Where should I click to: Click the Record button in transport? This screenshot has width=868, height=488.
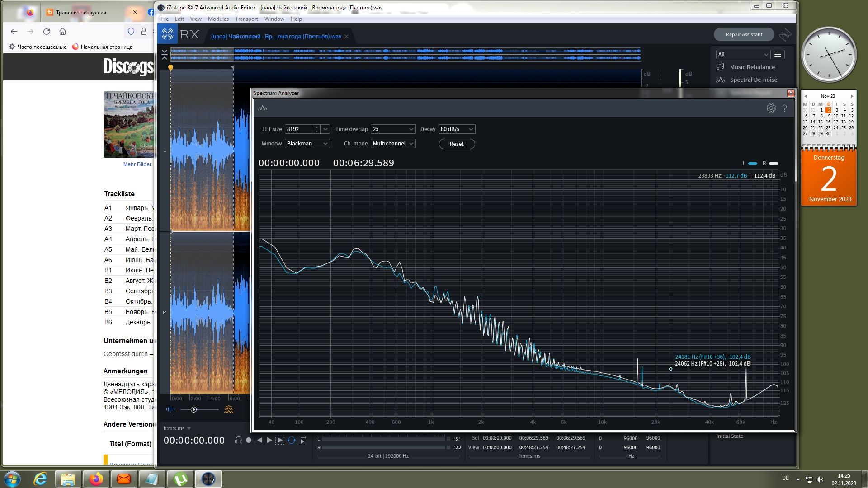(249, 440)
